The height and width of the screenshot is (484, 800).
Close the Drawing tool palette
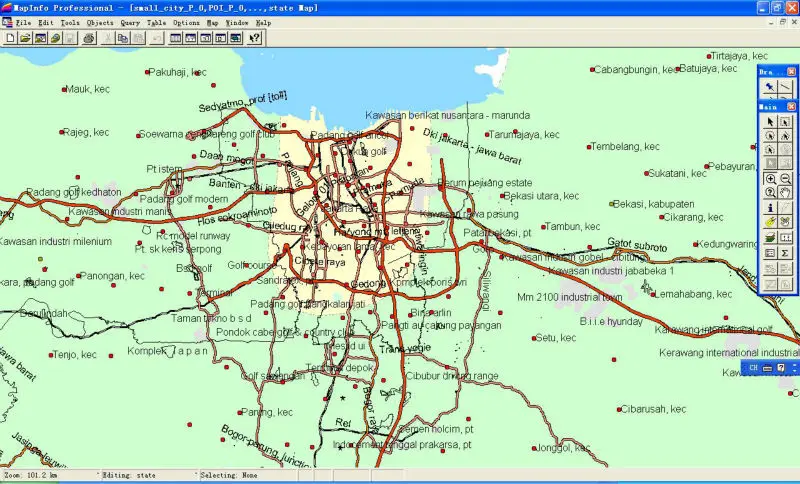791,72
